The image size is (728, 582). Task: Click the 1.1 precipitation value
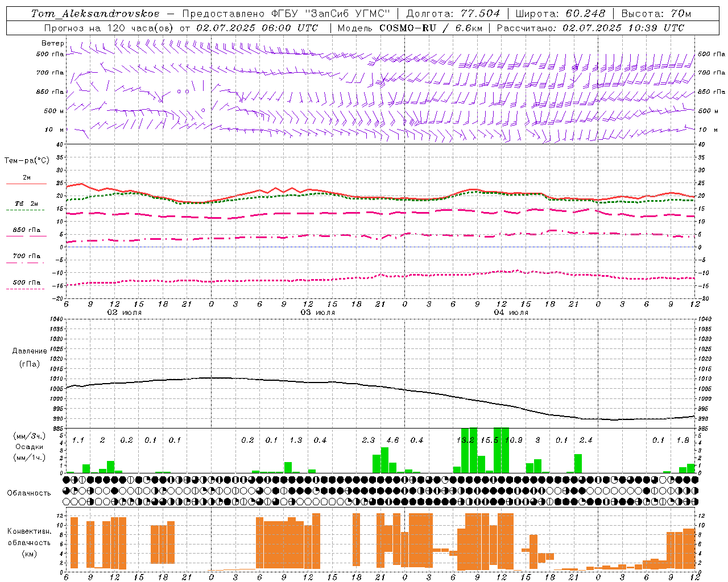(78, 440)
